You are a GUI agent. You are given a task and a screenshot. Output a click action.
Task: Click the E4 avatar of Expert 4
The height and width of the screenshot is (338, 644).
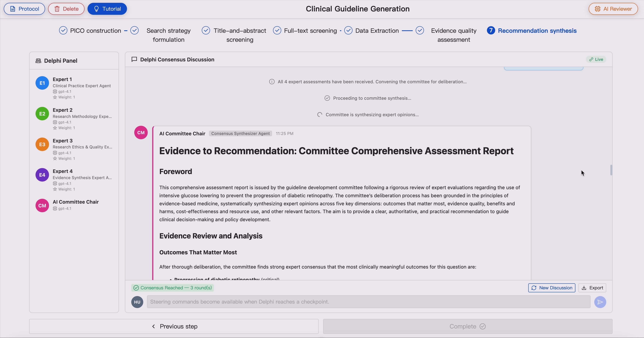tap(42, 175)
